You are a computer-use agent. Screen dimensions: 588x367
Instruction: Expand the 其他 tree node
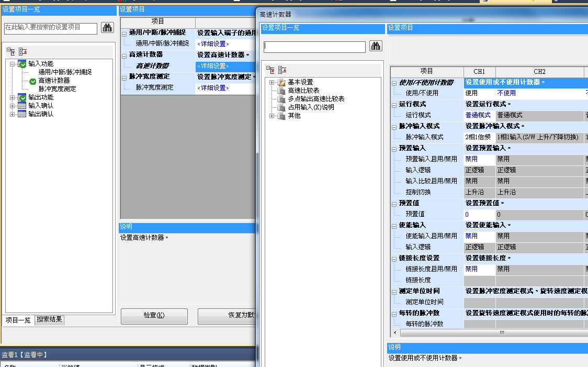(272, 116)
